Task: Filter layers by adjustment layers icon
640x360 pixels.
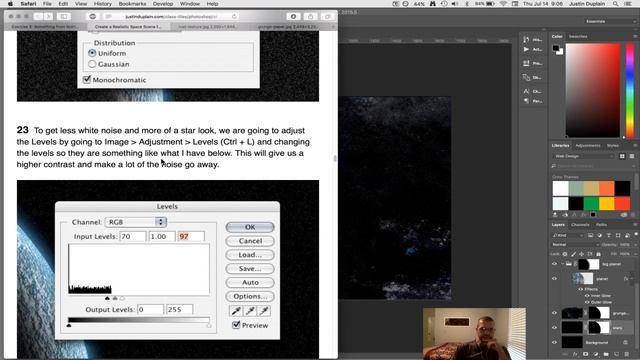Action: [x=600, y=236]
